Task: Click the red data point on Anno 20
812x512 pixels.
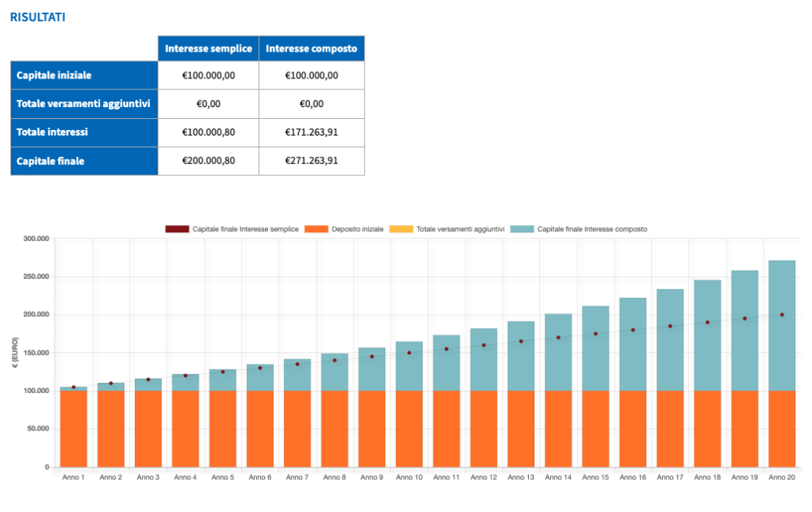Action: (782, 315)
